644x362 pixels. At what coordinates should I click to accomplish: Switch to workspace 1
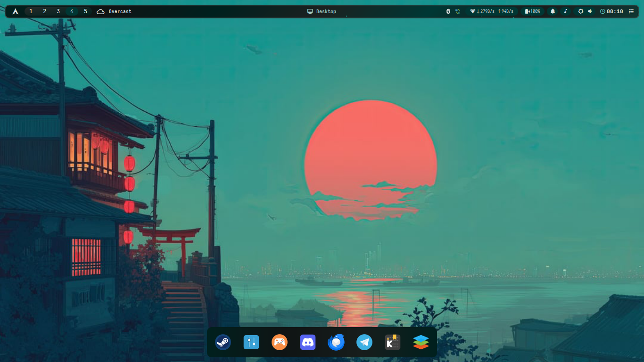31,11
